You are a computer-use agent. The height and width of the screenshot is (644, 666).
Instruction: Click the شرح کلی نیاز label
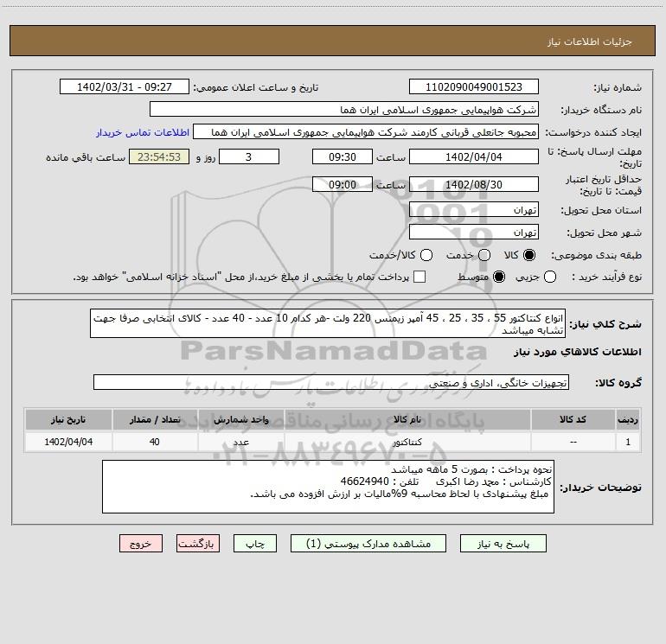[x=605, y=324]
